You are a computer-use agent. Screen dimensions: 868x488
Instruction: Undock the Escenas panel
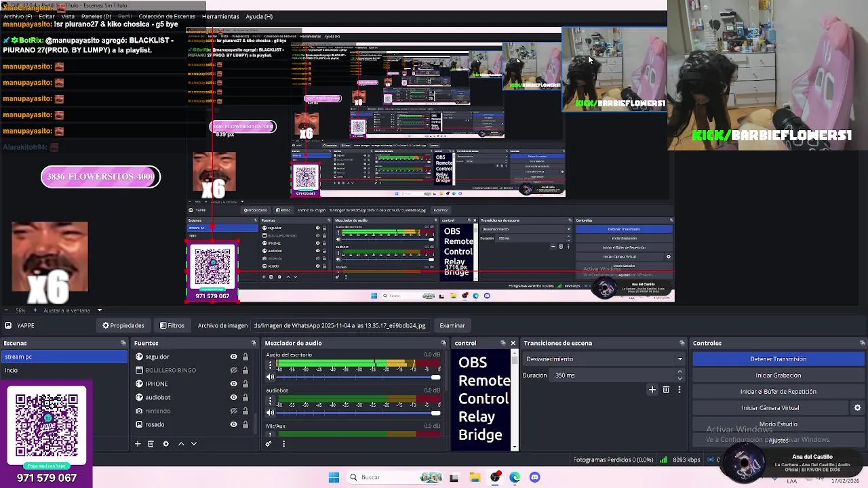click(123, 343)
